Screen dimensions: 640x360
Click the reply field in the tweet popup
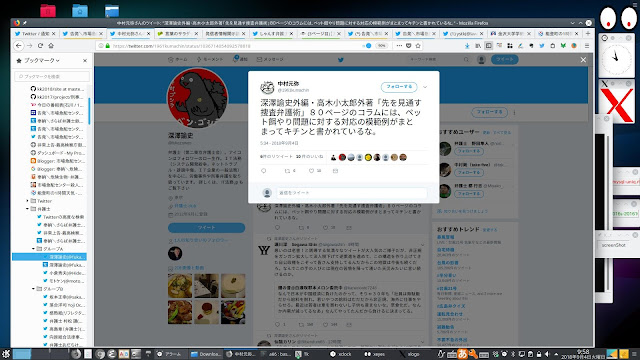(351, 193)
